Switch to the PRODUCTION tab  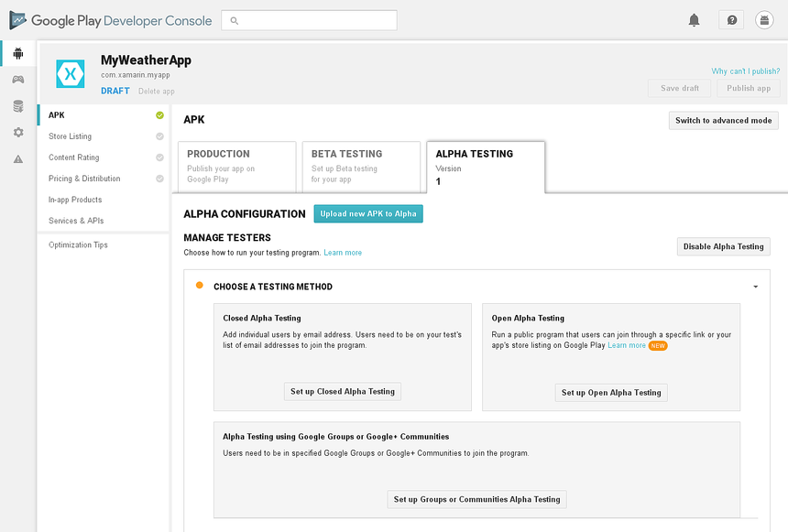(236, 165)
